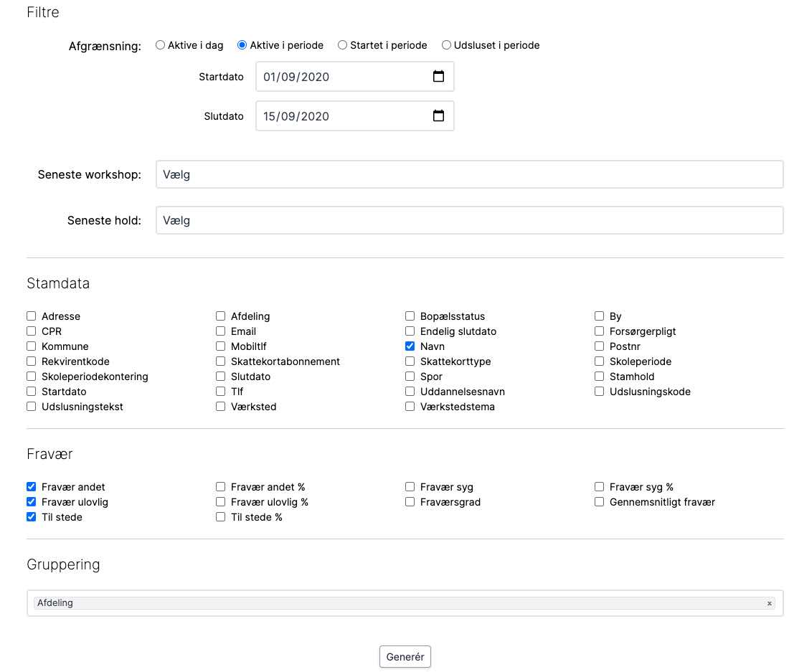The height and width of the screenshot is (672, 789).
Task: Enable the Postnr checkbox
Action: pyautogui.click(x=600, y=346)
